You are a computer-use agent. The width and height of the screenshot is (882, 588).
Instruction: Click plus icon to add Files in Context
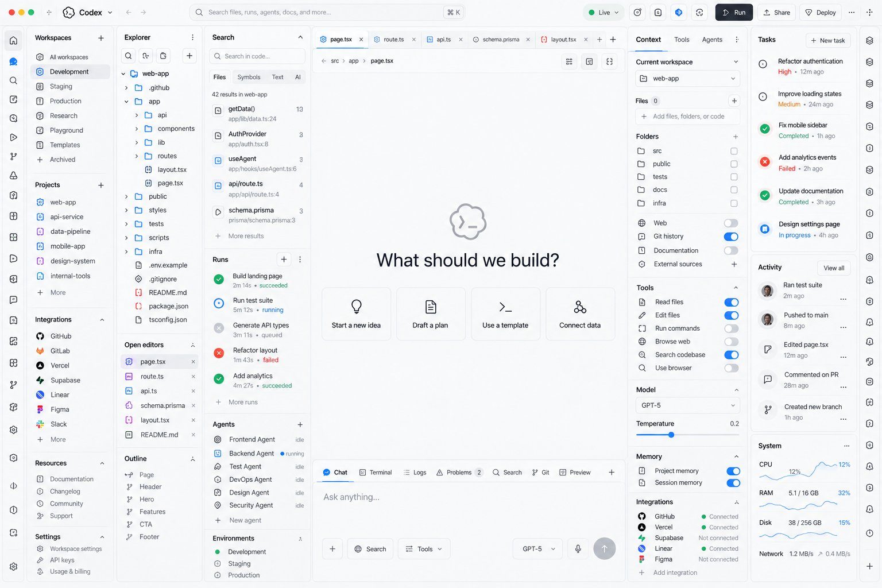pos(734,101)
